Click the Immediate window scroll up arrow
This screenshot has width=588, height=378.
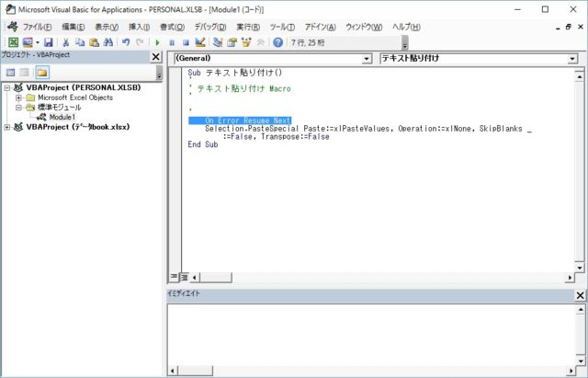[x=580, y=310]
